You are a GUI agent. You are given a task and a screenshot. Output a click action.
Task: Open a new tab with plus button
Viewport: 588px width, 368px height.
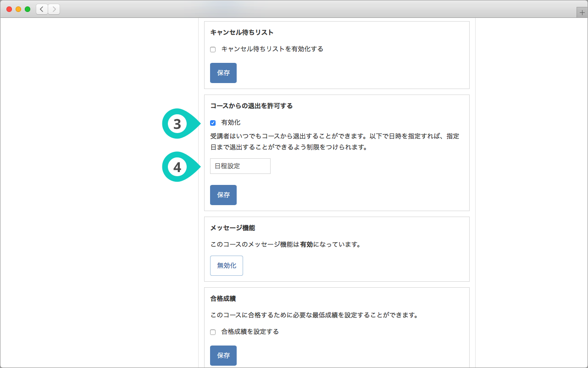tap(582, 12)
